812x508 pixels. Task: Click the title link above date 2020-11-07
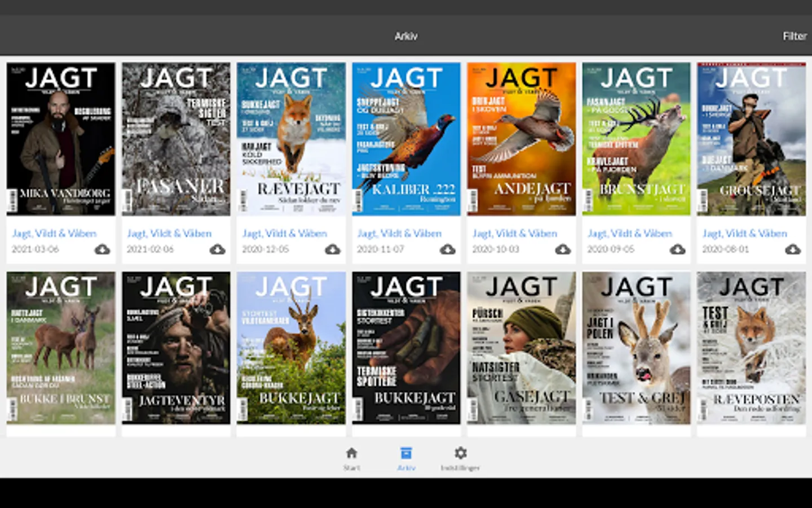(x=399, y=233)
